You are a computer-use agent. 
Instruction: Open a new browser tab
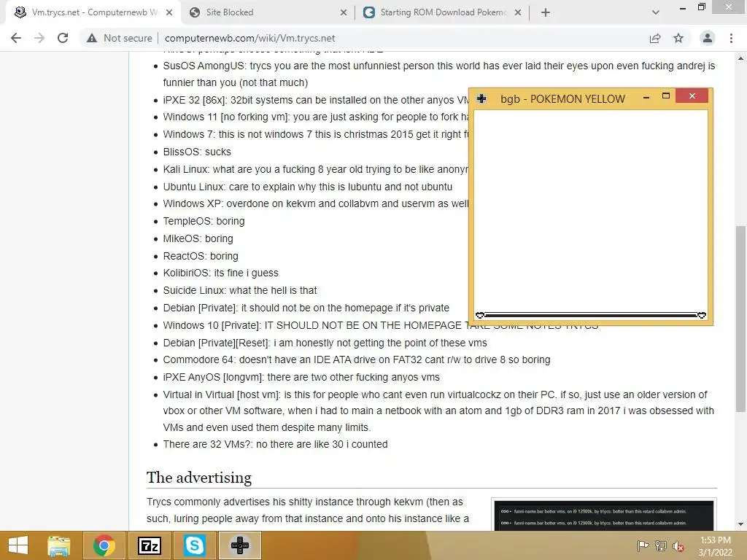[546, 12]
